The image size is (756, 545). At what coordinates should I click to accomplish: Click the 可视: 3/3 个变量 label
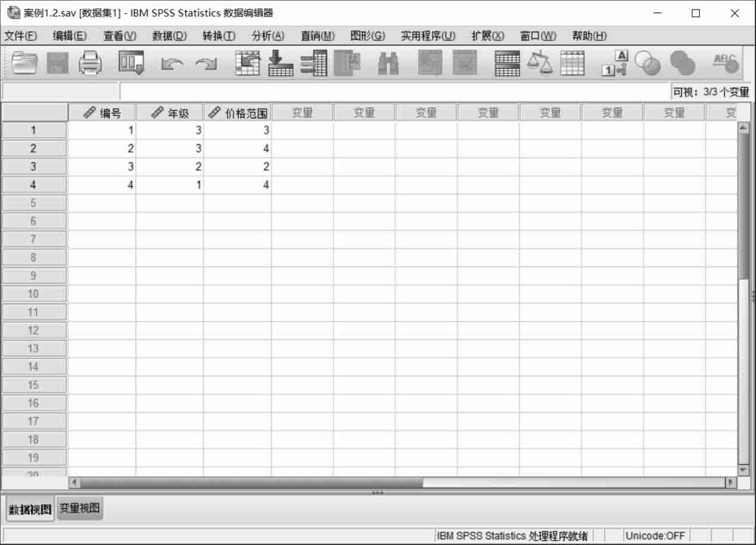pyautogui.click(x=711, y=92)
